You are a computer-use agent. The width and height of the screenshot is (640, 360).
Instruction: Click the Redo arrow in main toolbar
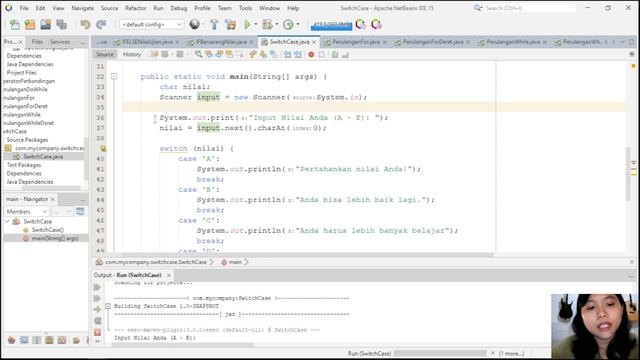coord(101,25)
